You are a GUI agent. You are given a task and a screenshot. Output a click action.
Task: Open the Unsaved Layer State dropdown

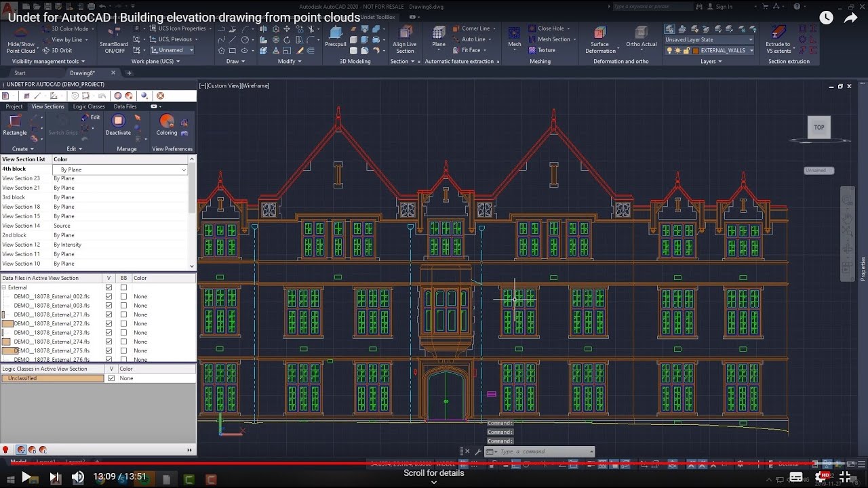coord(709,39)
